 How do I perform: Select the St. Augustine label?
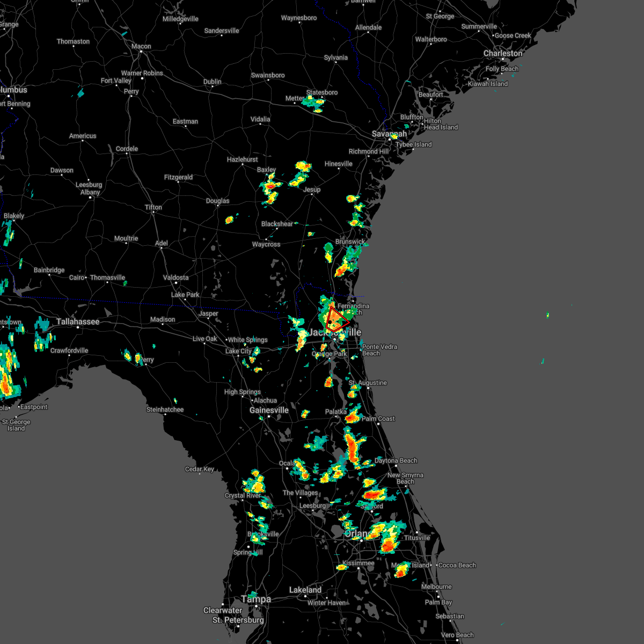click(369, 382)
